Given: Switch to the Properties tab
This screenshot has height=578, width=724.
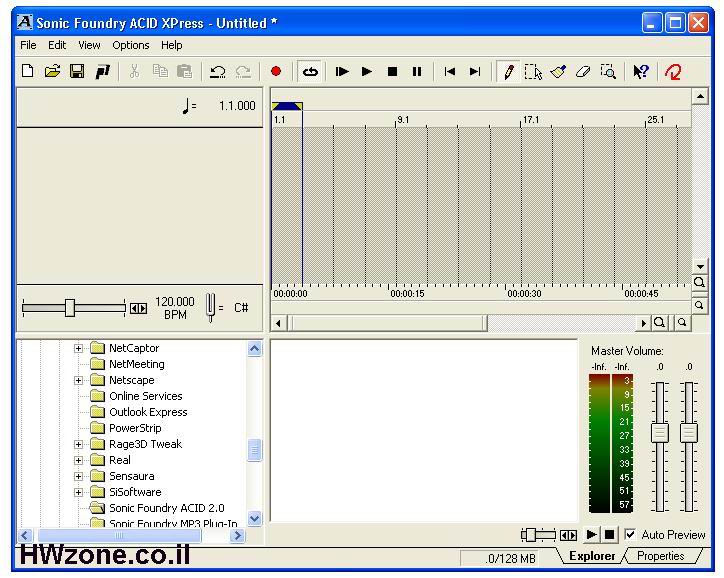Looking at the screenshot, I should [660, 556].
